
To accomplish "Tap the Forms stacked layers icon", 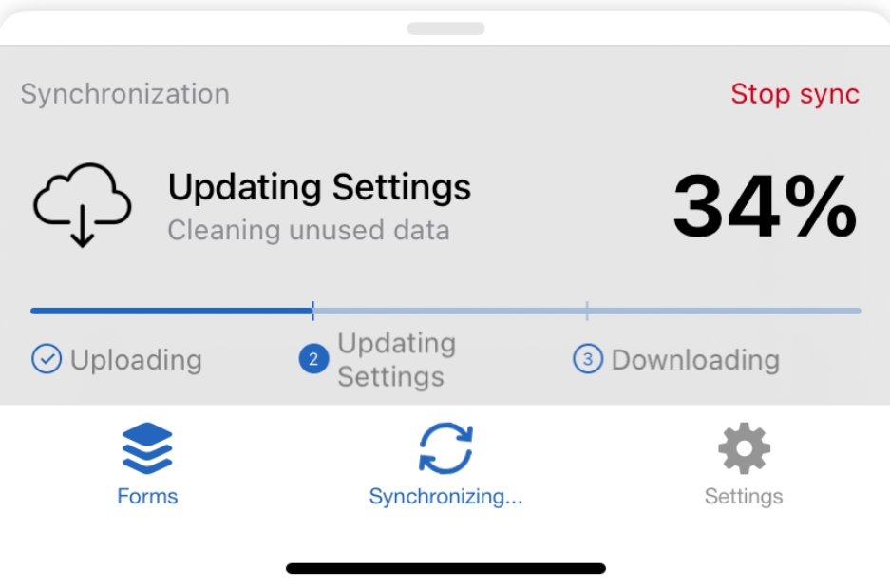I will point(147,448).
